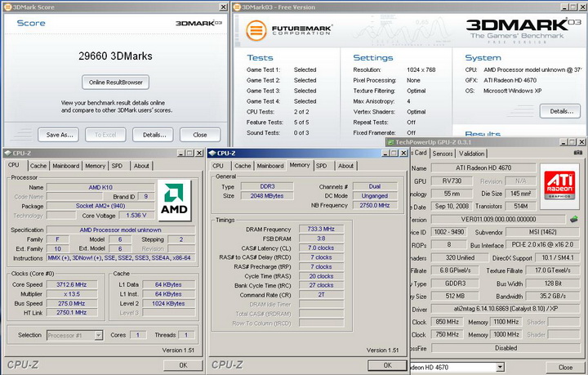The height and width of the screenshot is (375, 588).
Task: Click the CrossFire status Disabled field
Action: point(506,348)
